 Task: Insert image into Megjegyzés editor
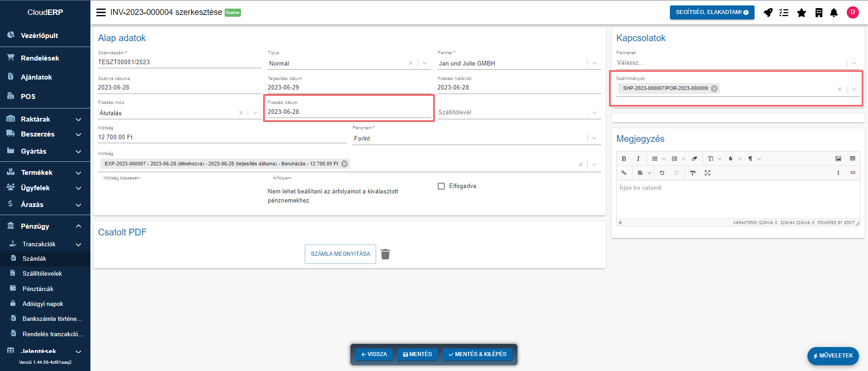tap(838, 159)
